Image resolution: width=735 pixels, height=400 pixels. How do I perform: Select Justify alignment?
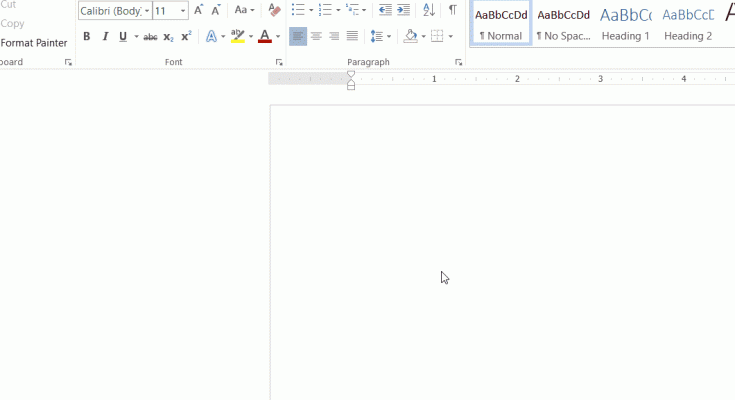(x=352, y=36)
